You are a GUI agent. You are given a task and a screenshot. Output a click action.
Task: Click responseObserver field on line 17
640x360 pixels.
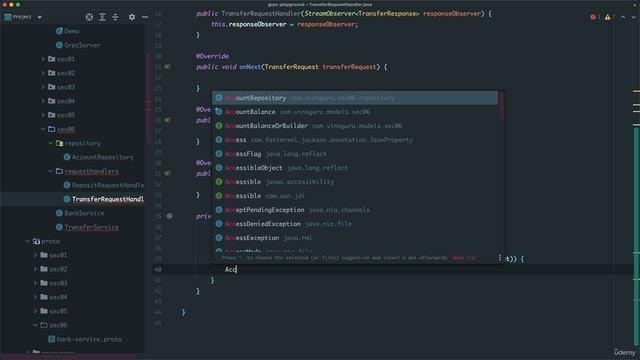point(257,24)
